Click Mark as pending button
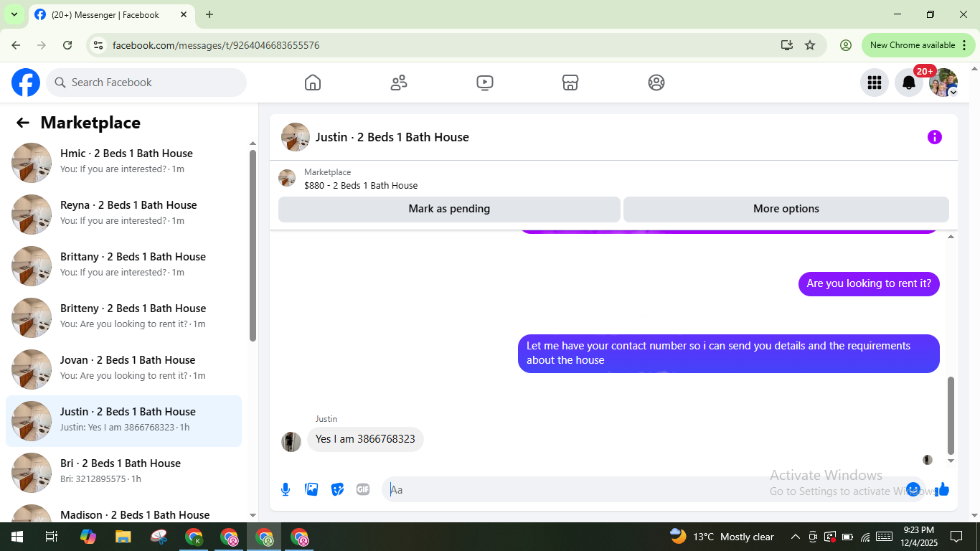Viewport: 980px width, 551px height. (x=449, y=209)
